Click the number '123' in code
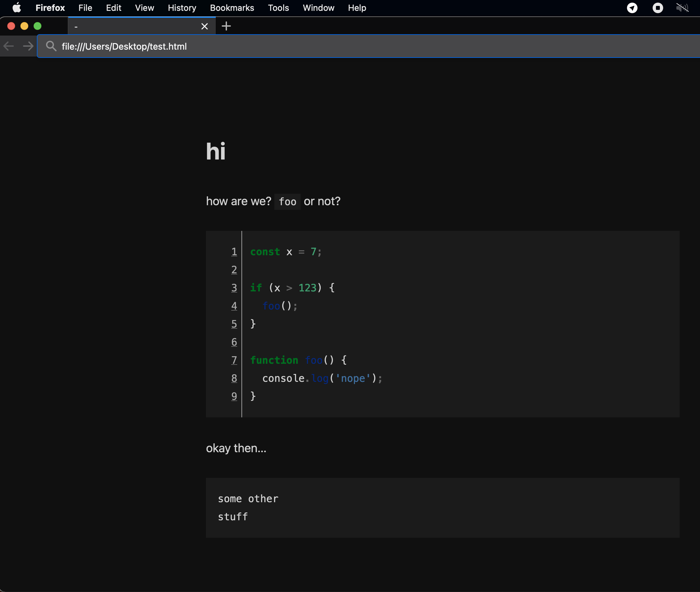 tap(307, 288)
